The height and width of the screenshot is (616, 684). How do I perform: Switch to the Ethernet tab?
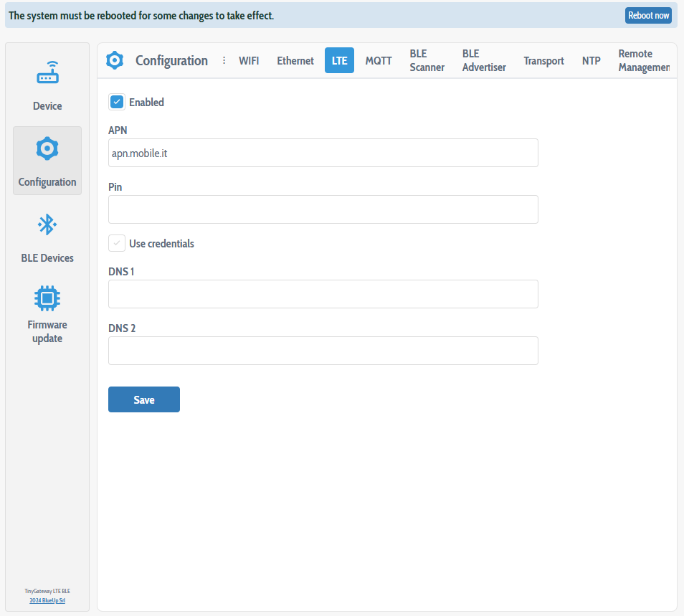click(x=295, y=61)
